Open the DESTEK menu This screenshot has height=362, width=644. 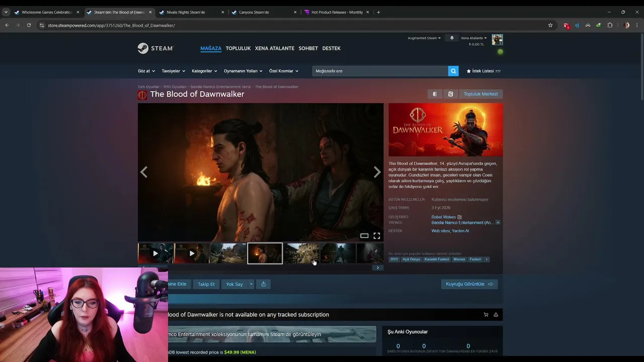tap(332, 48)
